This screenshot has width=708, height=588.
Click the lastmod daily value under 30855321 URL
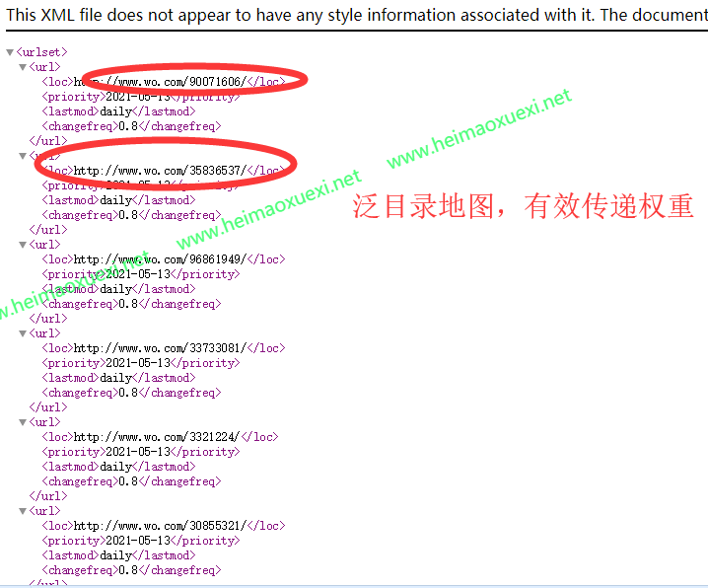116,555
